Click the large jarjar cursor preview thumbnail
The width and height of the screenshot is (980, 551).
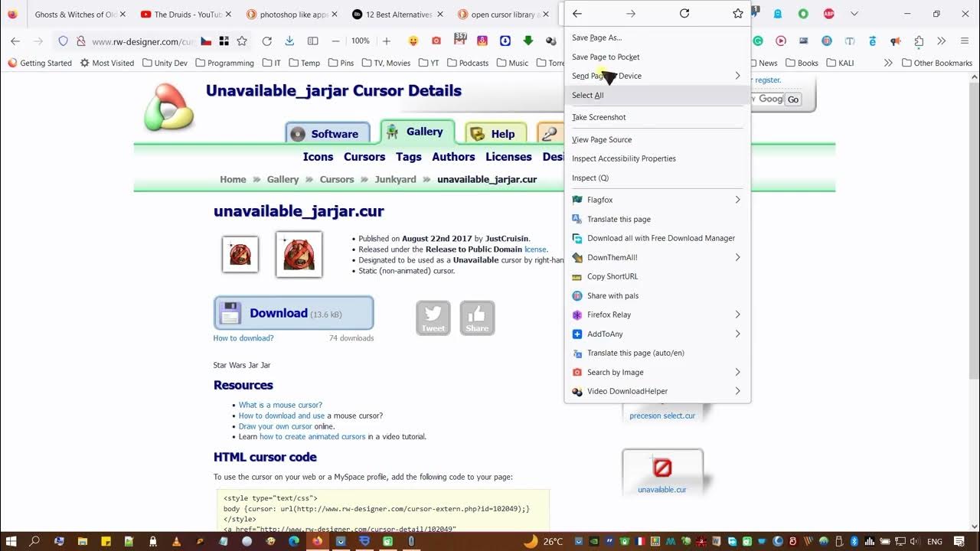[x=299, y=254]
